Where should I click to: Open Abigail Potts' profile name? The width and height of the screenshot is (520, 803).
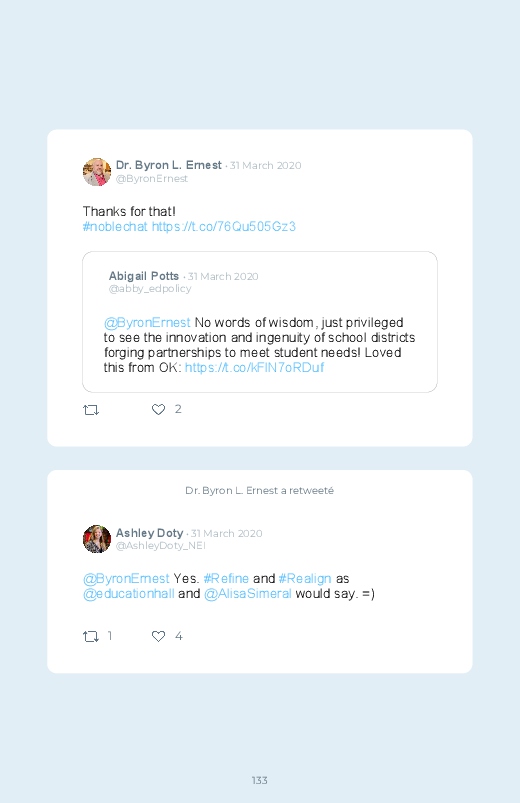(143, 276)
